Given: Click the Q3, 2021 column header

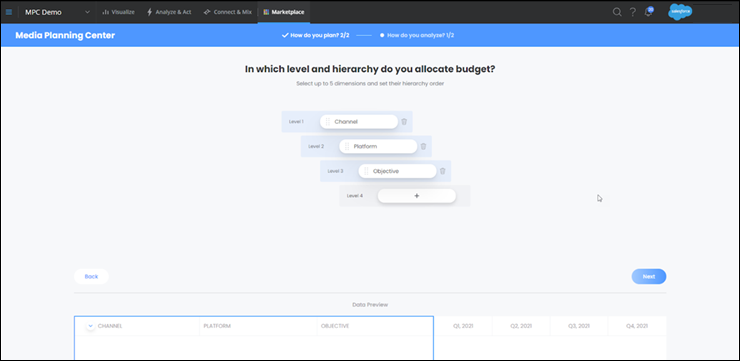Looking at the screenshot, I should (579, 326).
